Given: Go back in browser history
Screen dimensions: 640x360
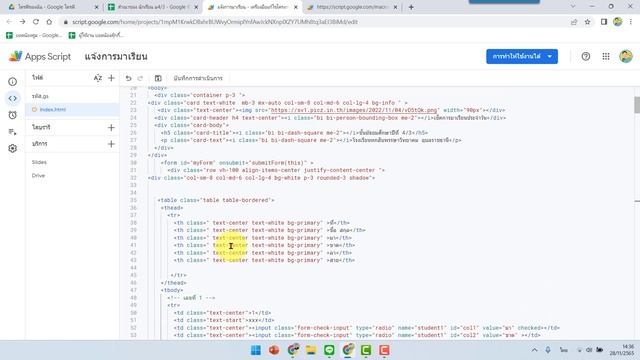Looking at the screenshot, I should point(9,22).
